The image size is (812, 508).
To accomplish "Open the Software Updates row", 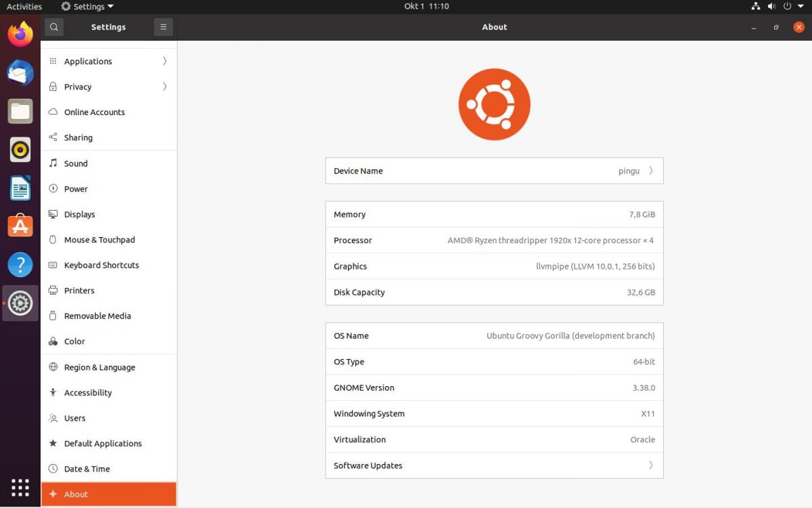I will point(494,466).
